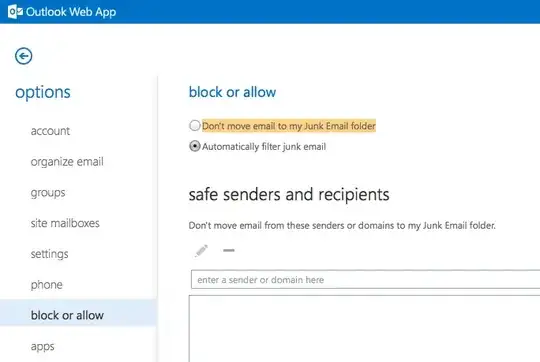The width and height of the screenshot is (540, 362).
Task: Click the Outlook logo icon
Action: click(15, 12)
